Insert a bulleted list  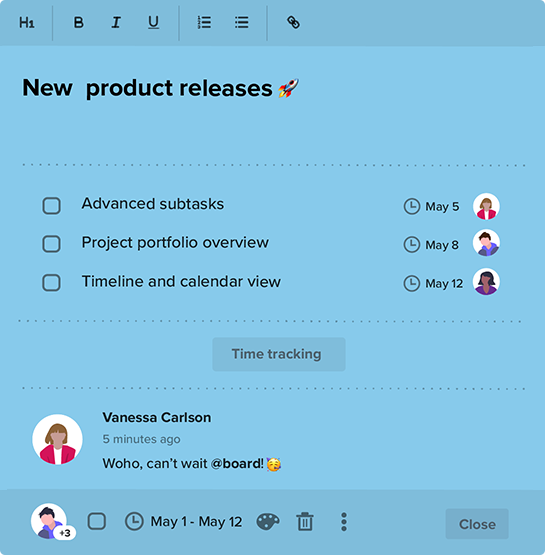coord(242,23)
